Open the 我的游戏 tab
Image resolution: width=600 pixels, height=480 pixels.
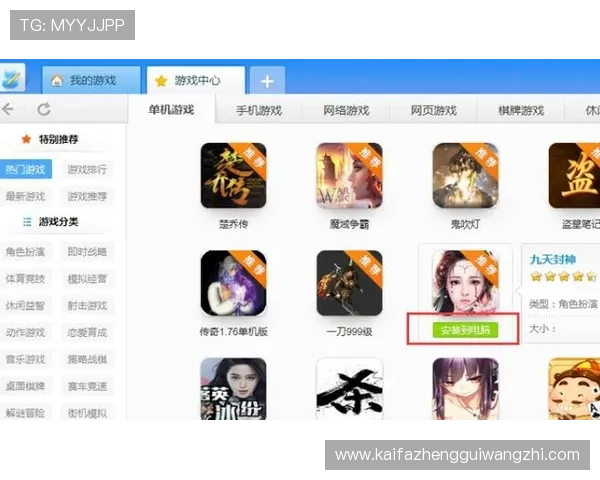point(91,80)
